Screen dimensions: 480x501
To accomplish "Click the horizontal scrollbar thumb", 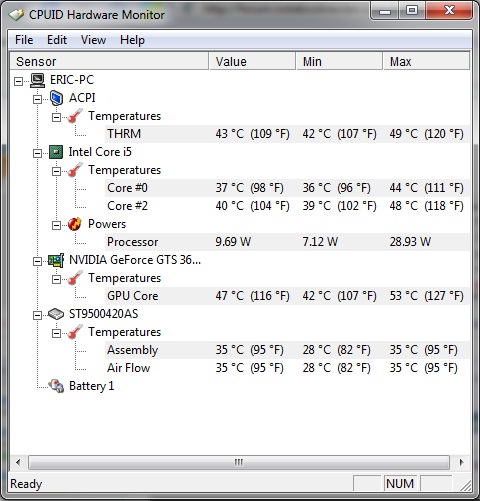I will [239, 462].
